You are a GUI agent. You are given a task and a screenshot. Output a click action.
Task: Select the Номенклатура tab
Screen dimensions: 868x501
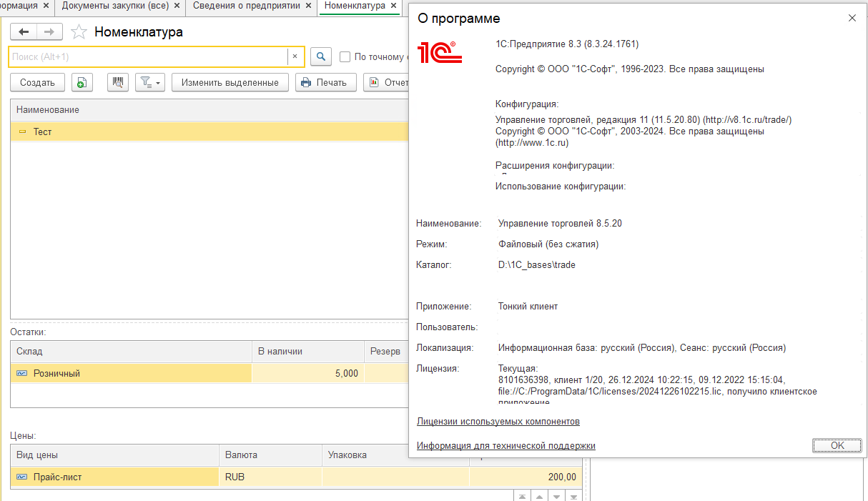[354, 6]
